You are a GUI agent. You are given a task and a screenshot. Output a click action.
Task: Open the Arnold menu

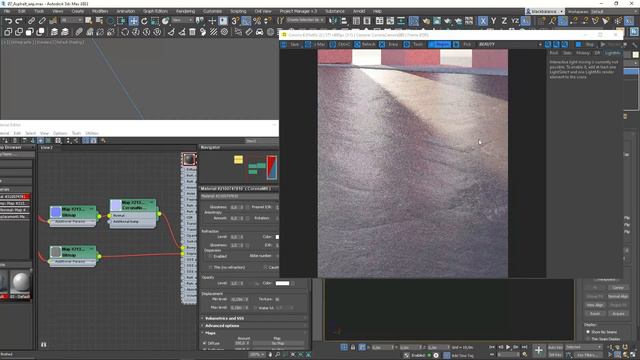tap(359, 11)
